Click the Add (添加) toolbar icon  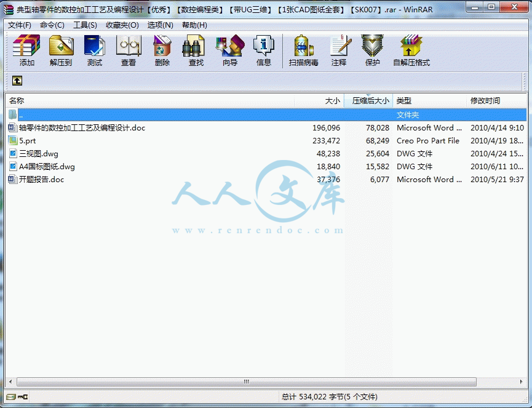(26, 46)
